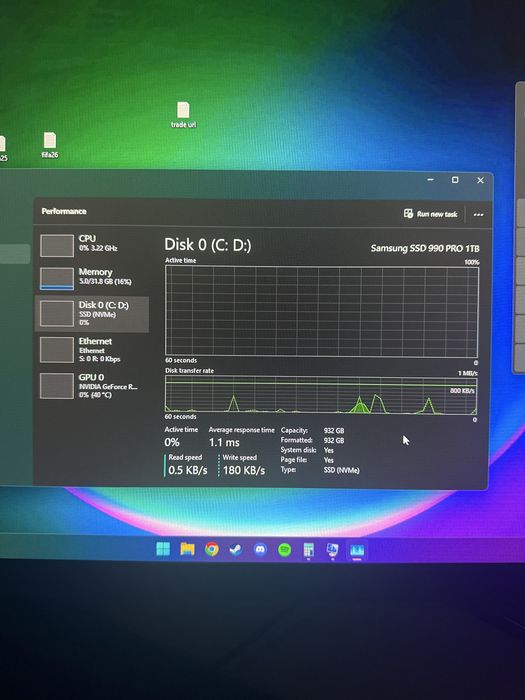Click Run new task button
The height and width of the screenshot is (700, 525).
(431, 214)
